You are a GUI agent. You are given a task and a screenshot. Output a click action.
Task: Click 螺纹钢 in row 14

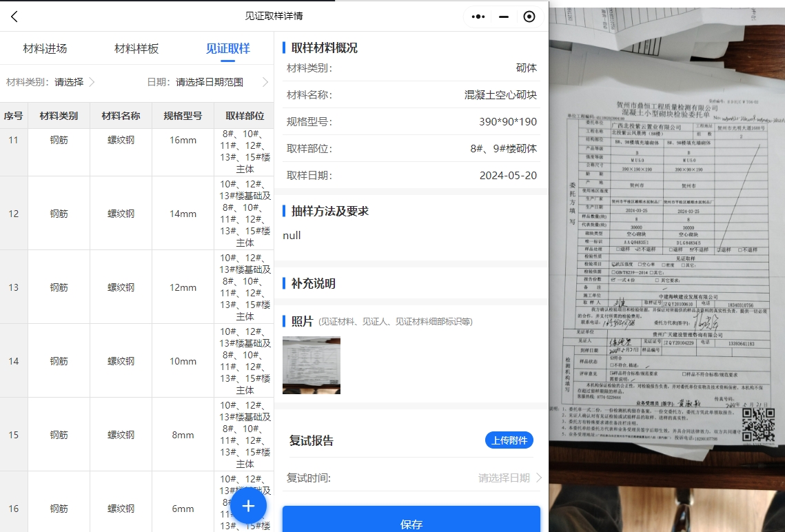(x=121, y=361)
